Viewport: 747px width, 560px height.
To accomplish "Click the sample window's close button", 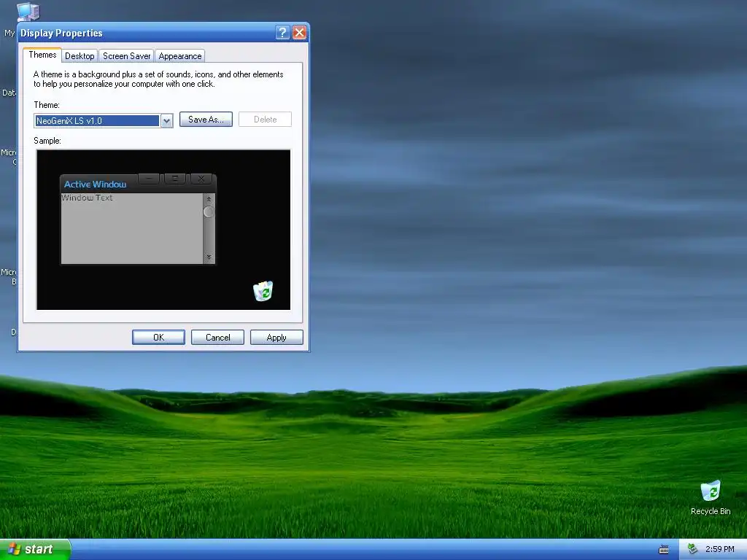I will coord(201,179).
